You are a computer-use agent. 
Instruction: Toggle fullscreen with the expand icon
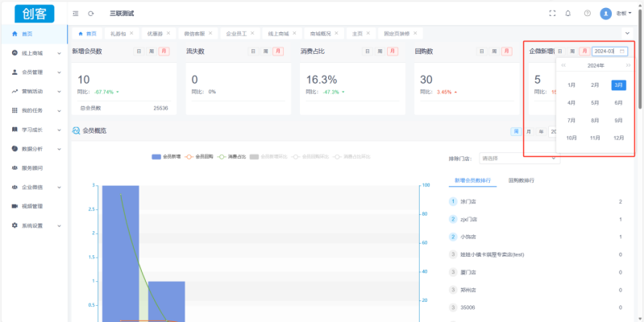click(x=552, y=13)
